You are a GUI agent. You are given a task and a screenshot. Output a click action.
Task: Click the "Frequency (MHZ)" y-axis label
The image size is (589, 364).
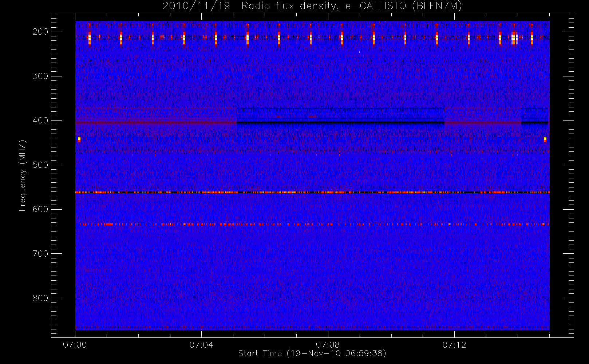point(23,175)
